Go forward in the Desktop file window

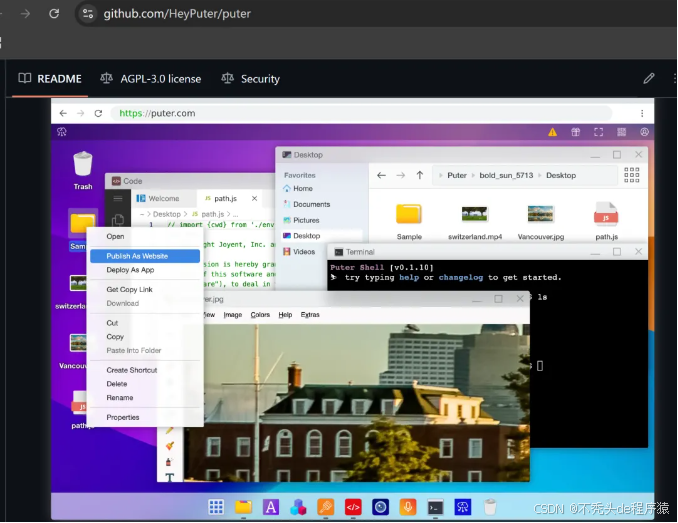(401, 175)
